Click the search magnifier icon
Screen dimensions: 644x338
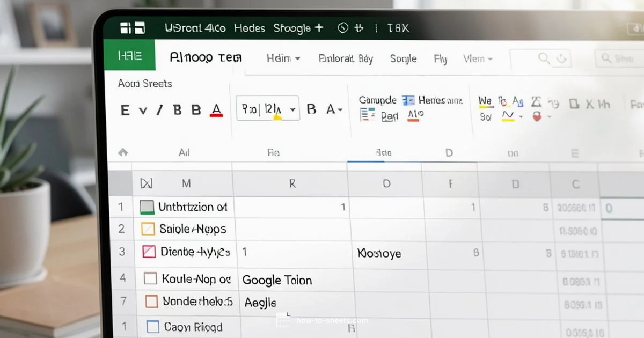(544, 57)
